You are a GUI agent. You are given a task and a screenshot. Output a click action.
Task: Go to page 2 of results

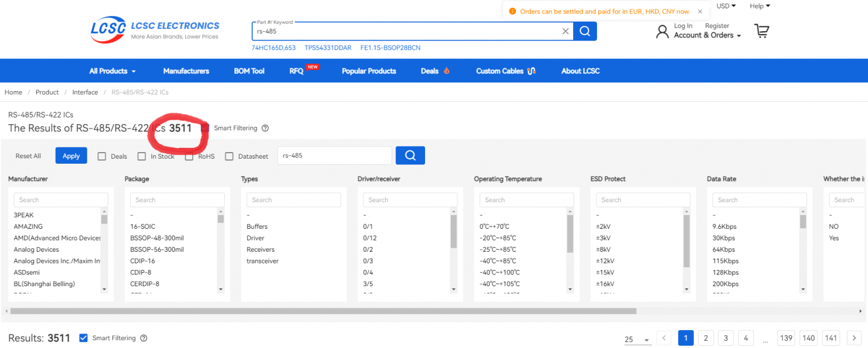pyautogui.click(x=706, y=338)
